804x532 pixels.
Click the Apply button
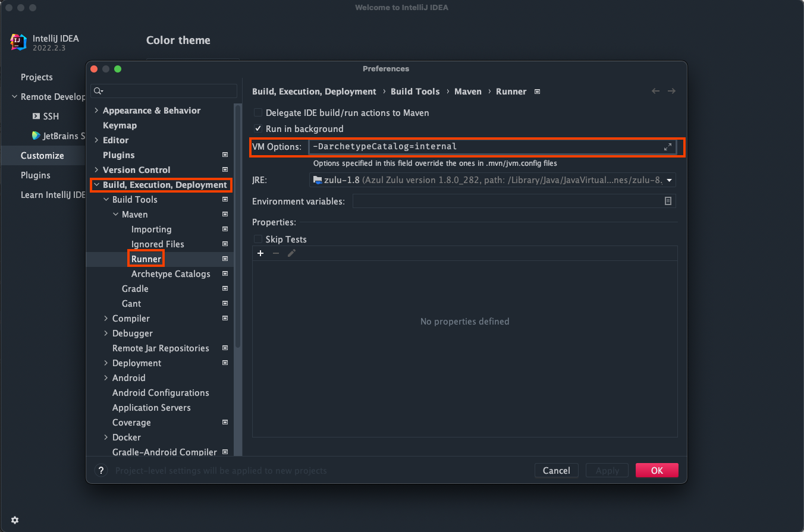(607, 471)
